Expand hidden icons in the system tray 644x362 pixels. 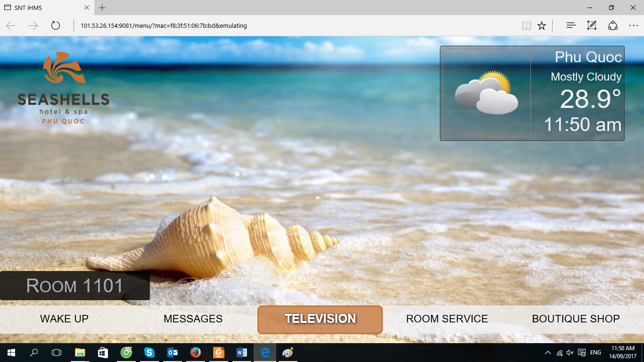[x=547, y=352]
